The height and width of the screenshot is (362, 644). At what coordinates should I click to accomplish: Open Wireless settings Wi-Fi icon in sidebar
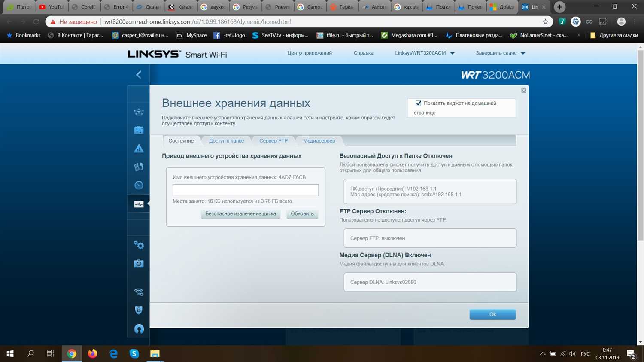coord(139,292)
